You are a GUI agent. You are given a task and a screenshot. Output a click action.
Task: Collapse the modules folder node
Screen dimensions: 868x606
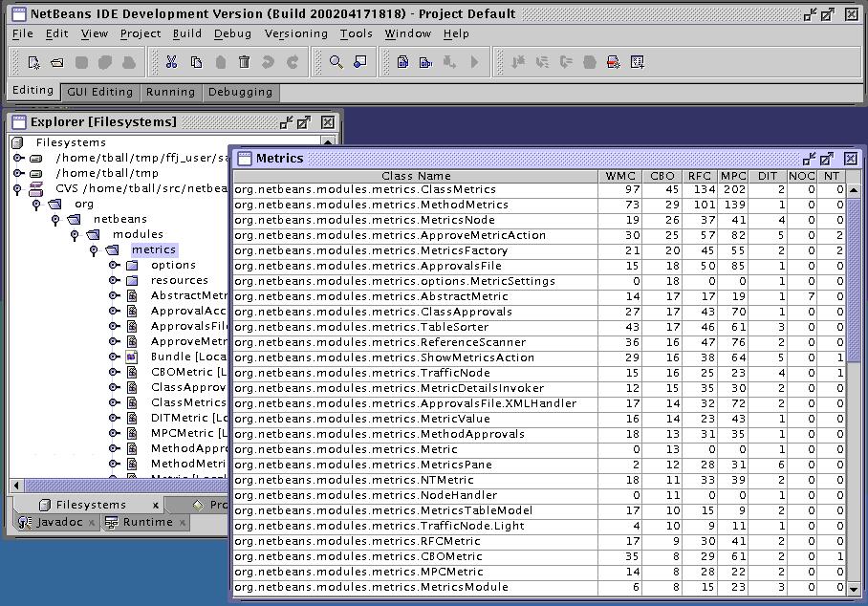click(x=75, y=235)
